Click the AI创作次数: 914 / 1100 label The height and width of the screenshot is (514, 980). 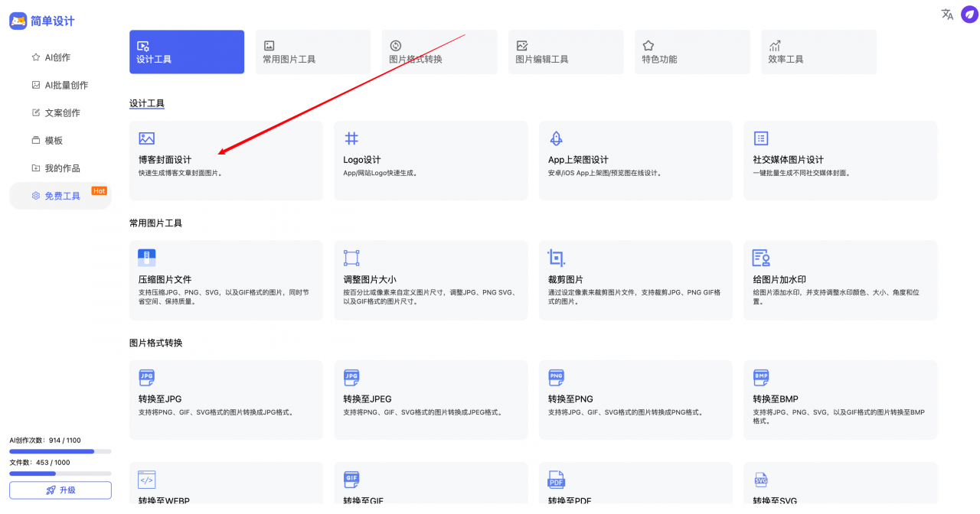[x=45, y=441]
